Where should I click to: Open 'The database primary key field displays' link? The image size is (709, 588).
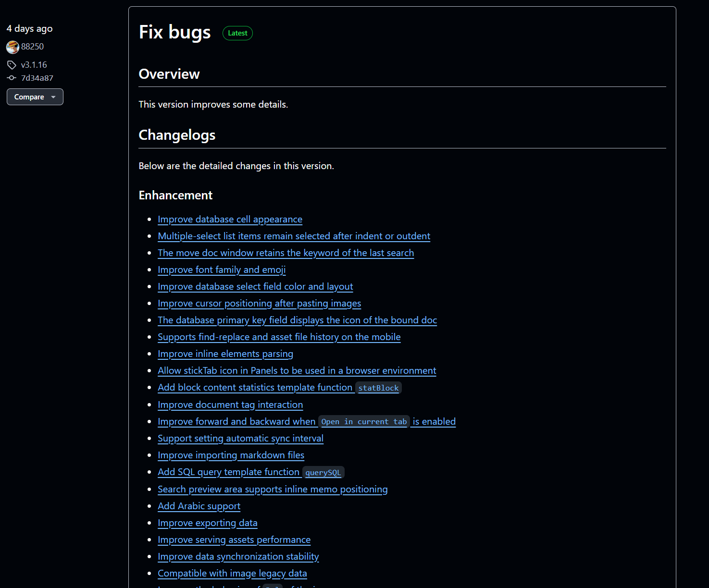[298, 320]
